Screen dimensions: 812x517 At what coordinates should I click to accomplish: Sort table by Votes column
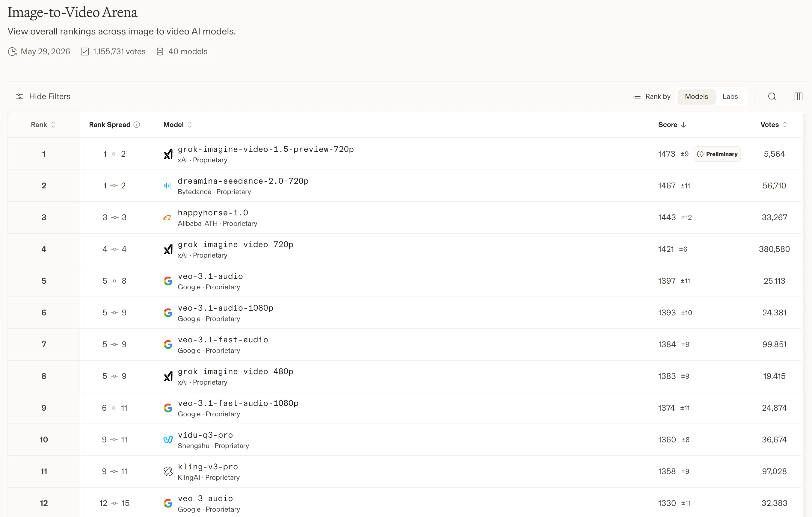tap(774, 125)
